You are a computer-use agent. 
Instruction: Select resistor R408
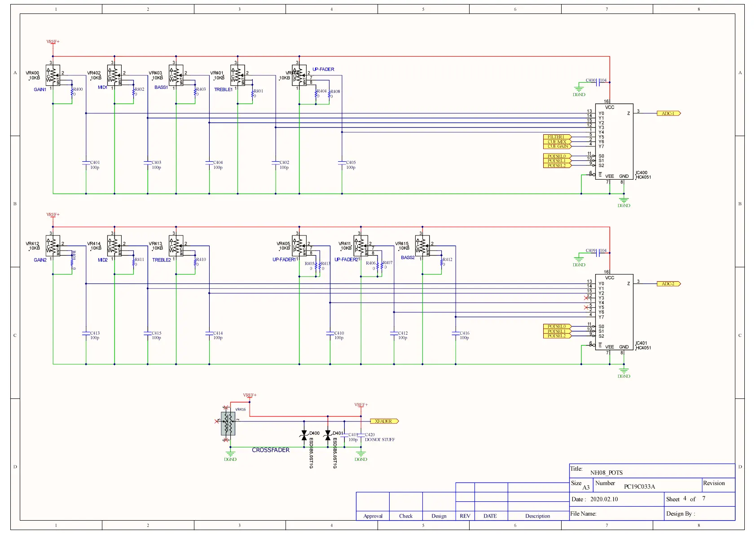point(329,94)
